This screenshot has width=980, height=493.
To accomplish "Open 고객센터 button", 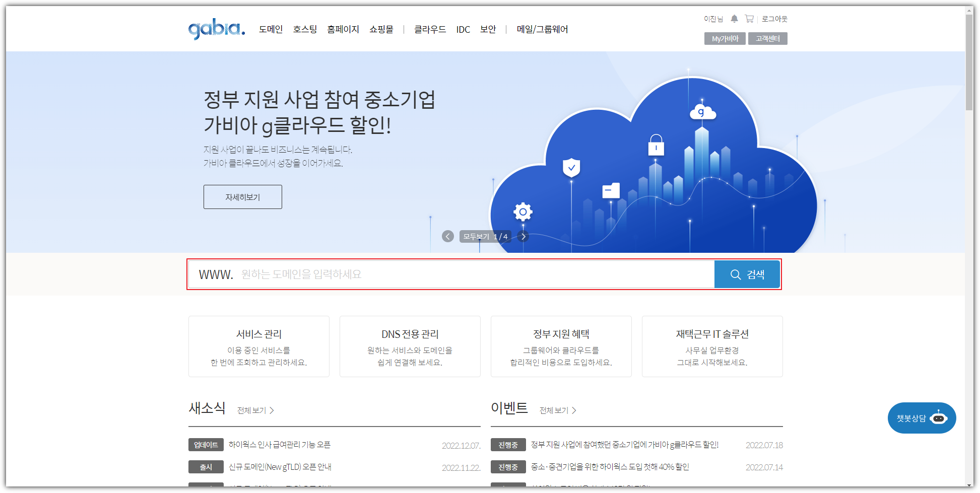I will coord(767,39).
